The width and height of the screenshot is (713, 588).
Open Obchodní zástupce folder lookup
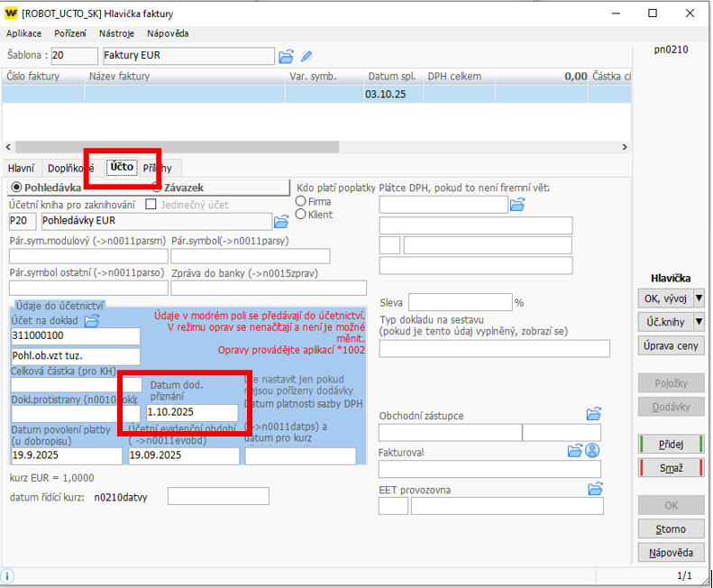pos(594,415)
